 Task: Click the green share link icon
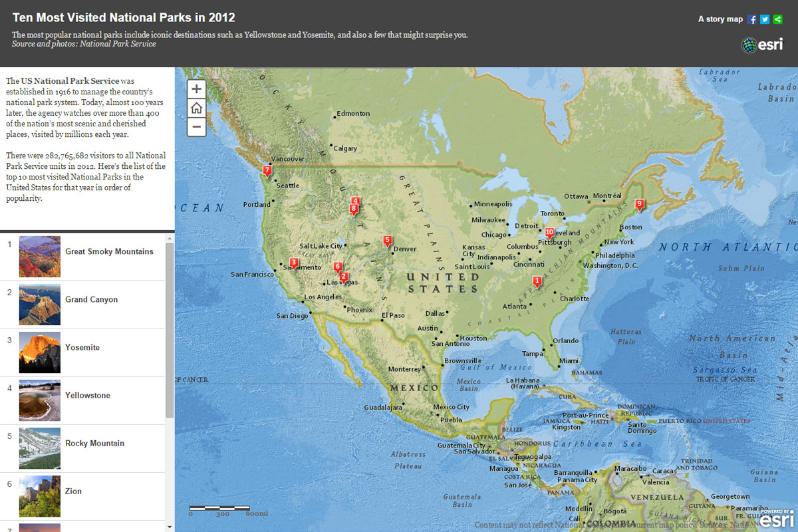(x=778, y=19)
